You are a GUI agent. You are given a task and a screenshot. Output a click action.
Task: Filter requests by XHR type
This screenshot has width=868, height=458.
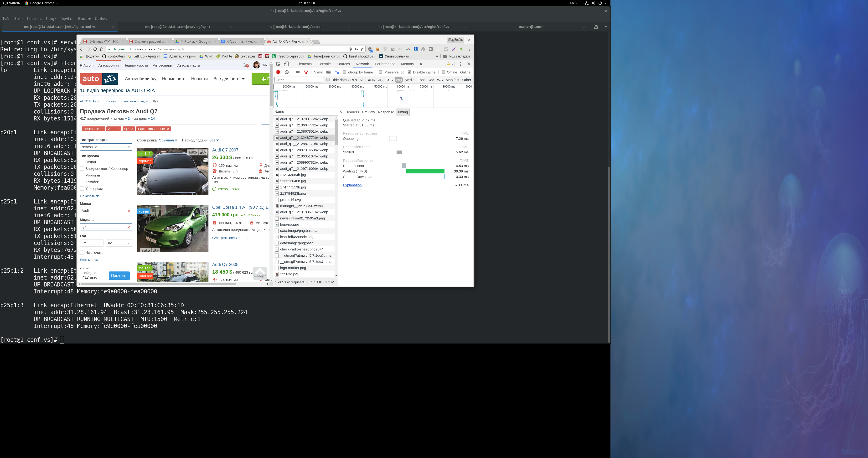[371, 80]
